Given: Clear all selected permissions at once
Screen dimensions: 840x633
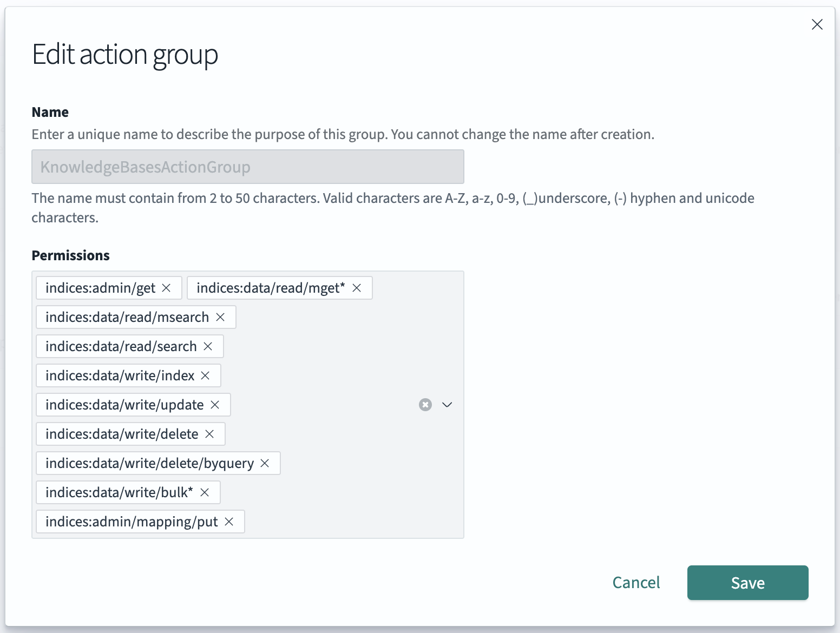Looking at the screenshot, I should (425, 405).
